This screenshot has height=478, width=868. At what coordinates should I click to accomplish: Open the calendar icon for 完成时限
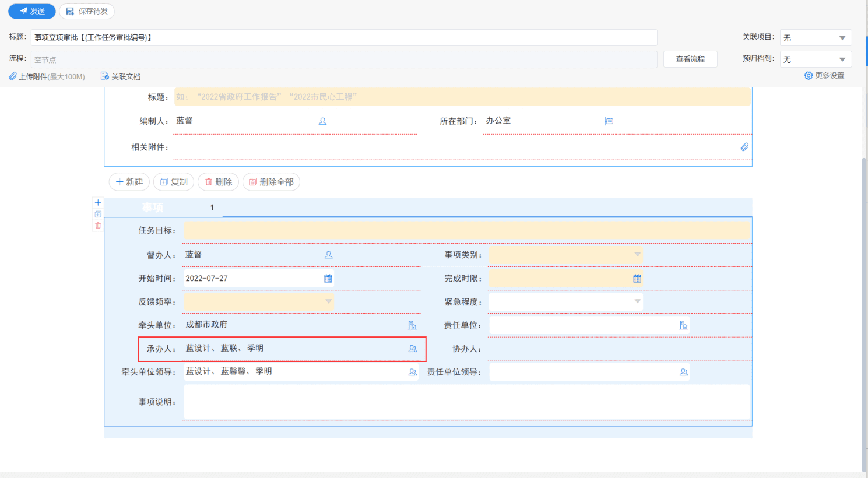point(637,279)
